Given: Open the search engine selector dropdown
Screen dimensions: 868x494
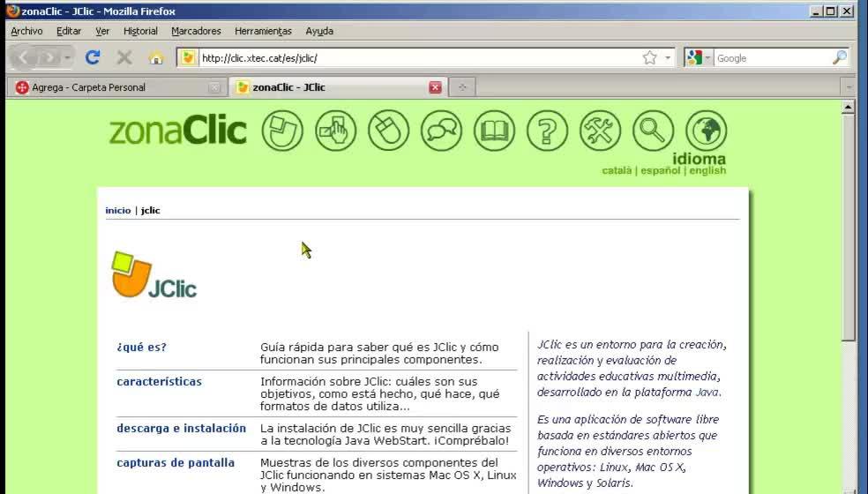Looking at the screenshot, I should [x=707, y=57].
